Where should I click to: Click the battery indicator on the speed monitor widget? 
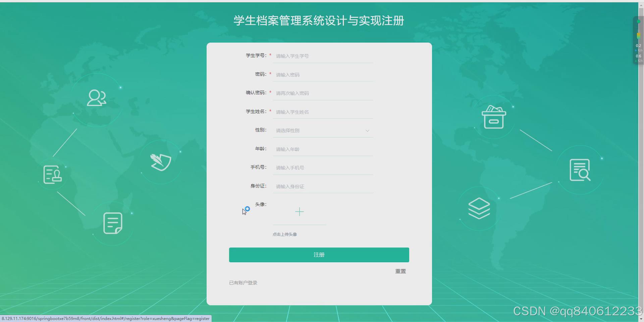pos(638,35)
